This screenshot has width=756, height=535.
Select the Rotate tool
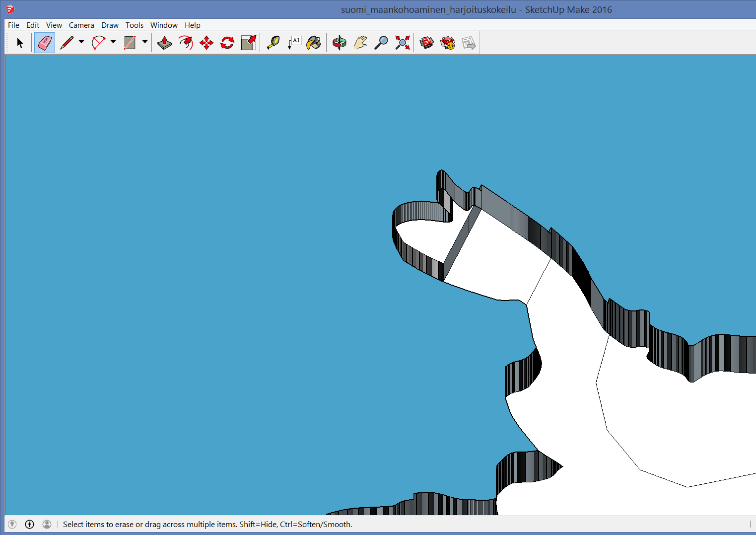(x=227, y=43)
